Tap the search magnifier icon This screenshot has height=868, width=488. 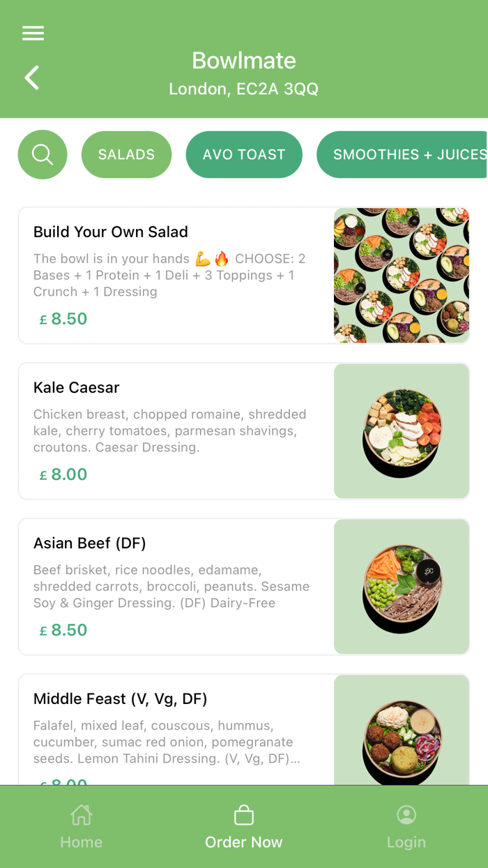point(43,154)
